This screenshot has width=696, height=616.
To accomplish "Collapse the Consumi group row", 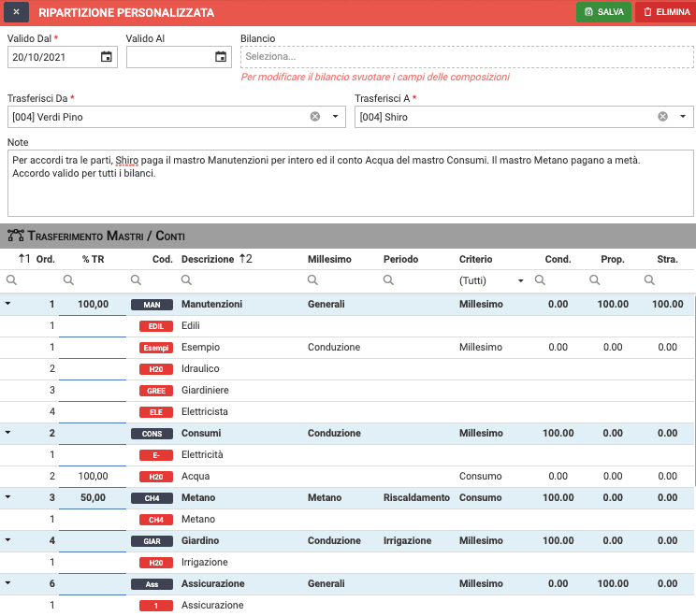I will pyautogui.click(x=7, y=433).
